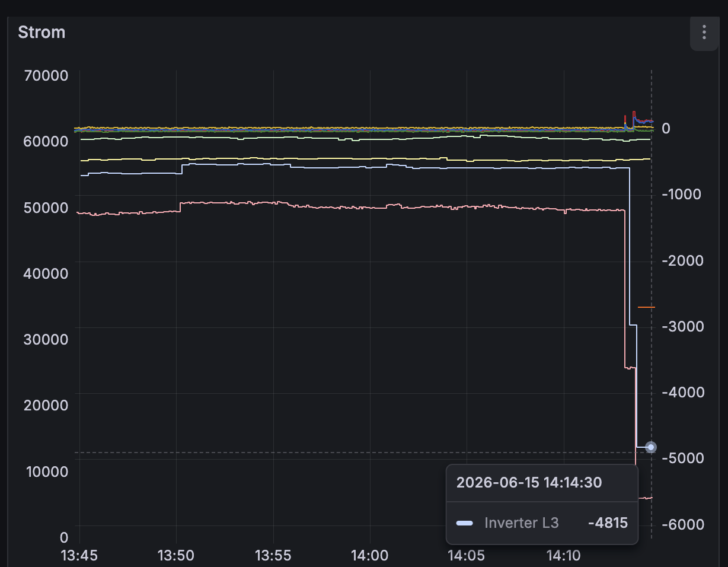Click the -1000 right axis label
The height and width of the screenshot is (567, 728).
(x=682, y=194)
